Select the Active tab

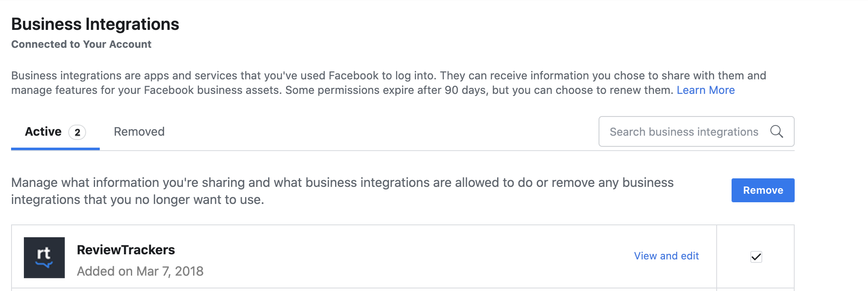coord(55,132)
